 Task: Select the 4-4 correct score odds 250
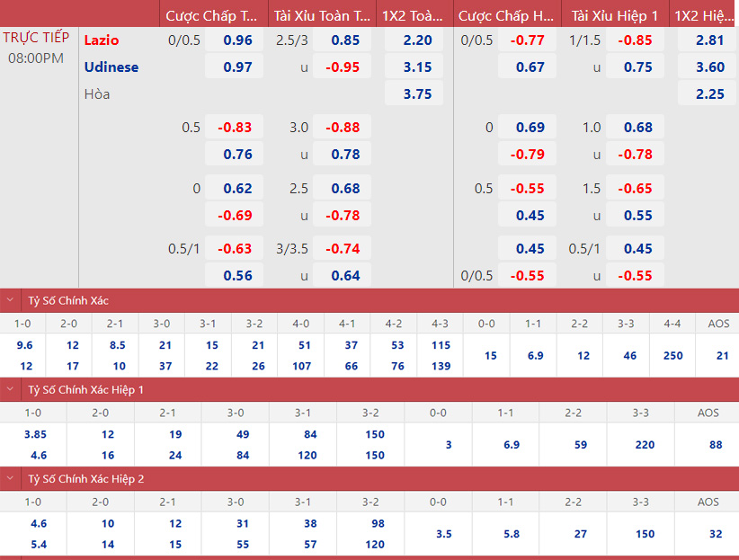point(672,356)
